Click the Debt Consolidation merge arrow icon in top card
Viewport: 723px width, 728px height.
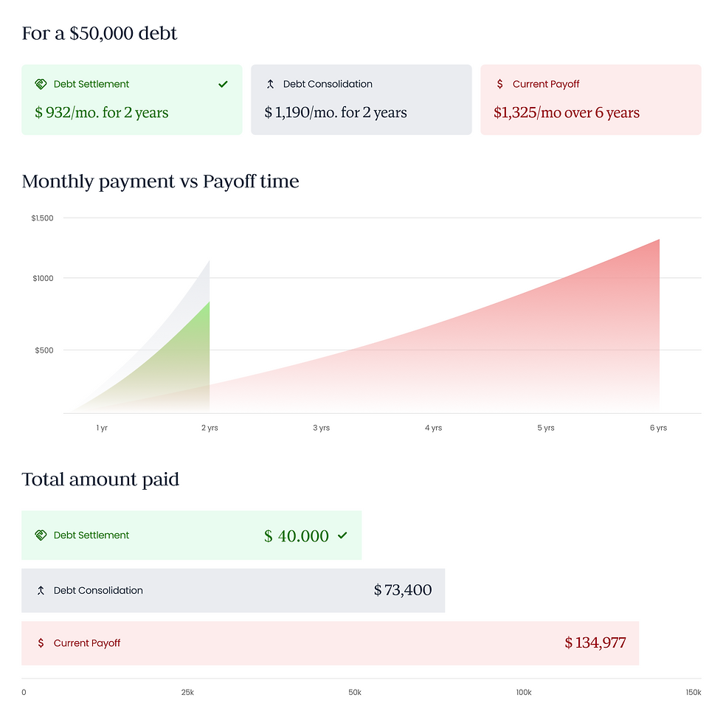(270, 84)
